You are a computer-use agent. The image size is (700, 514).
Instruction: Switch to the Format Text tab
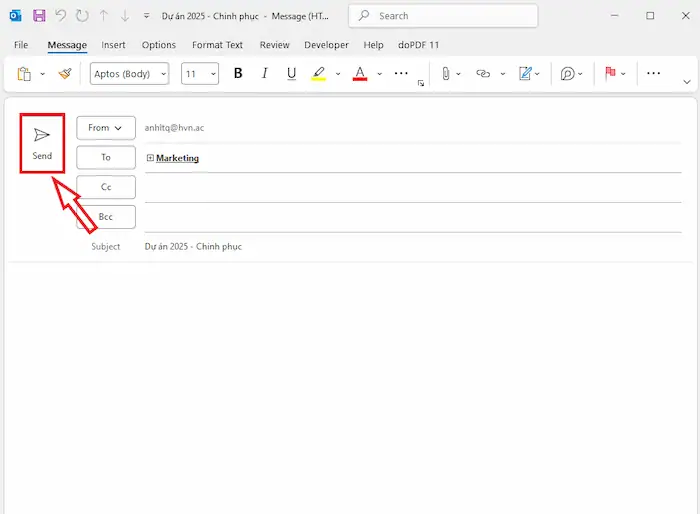tap(217, 45)
